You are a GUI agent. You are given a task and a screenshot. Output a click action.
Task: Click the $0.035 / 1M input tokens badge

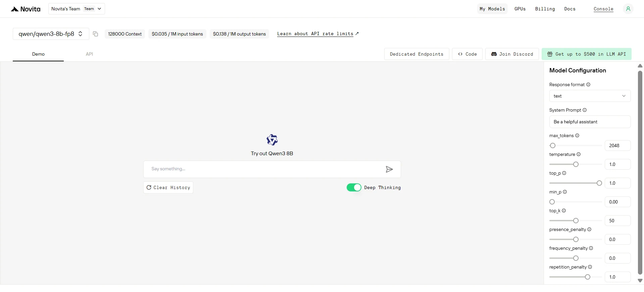click(x=177, y=34)
